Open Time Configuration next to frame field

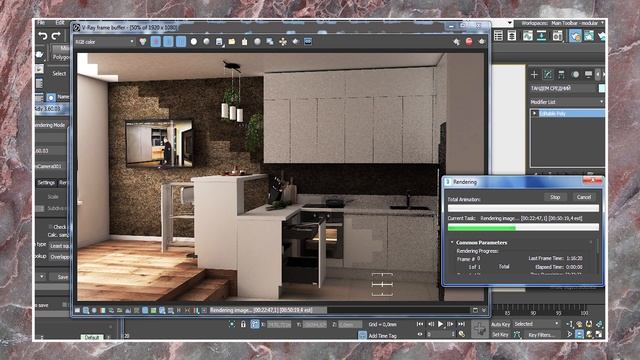(462, 334)
